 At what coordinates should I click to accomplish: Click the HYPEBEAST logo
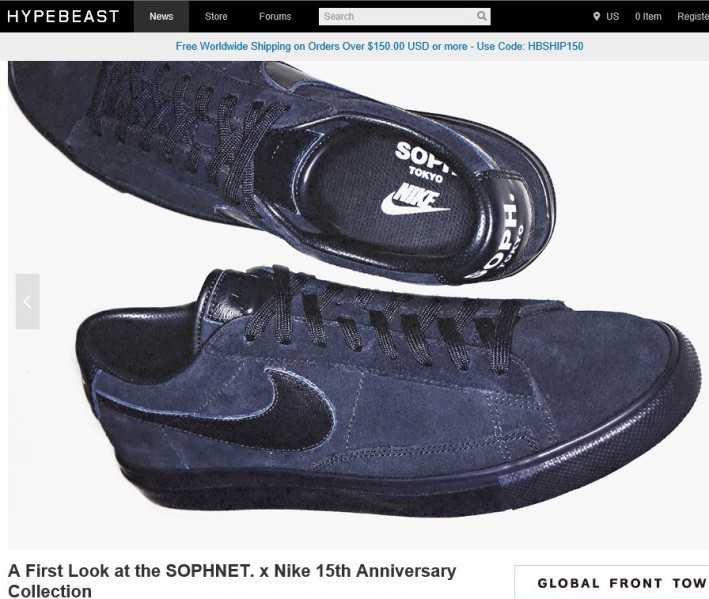coord(63,16)
